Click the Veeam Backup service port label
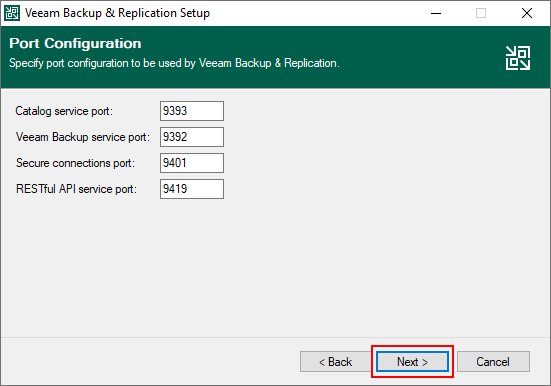Image resolution: width=551 pixels, height=386 pixels. pos(83,137)
